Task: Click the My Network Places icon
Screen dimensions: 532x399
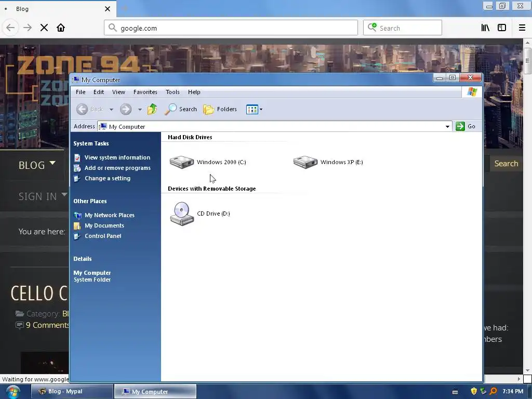Action: [x=78, y=216]
